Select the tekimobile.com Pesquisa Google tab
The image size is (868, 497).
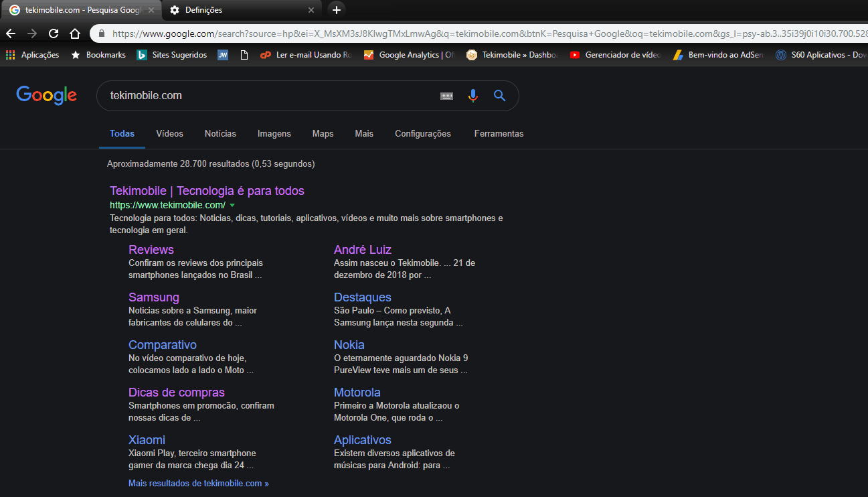[82, 10]
